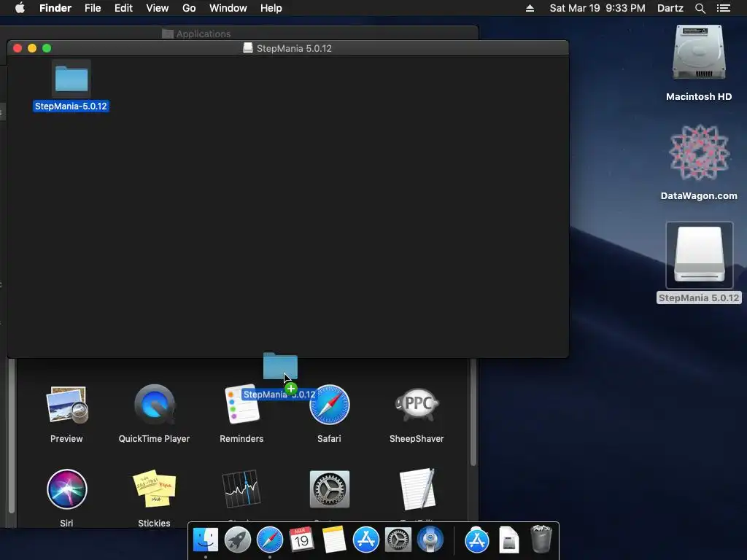Open Spotlight search in menu bar
The image size is (747, 560).
pos(700,8)
